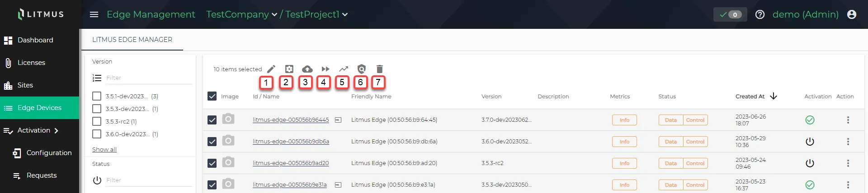Open the user account avatar icon
The width and height of the screenshot is (868, 193).
click(x=852, y=14)
